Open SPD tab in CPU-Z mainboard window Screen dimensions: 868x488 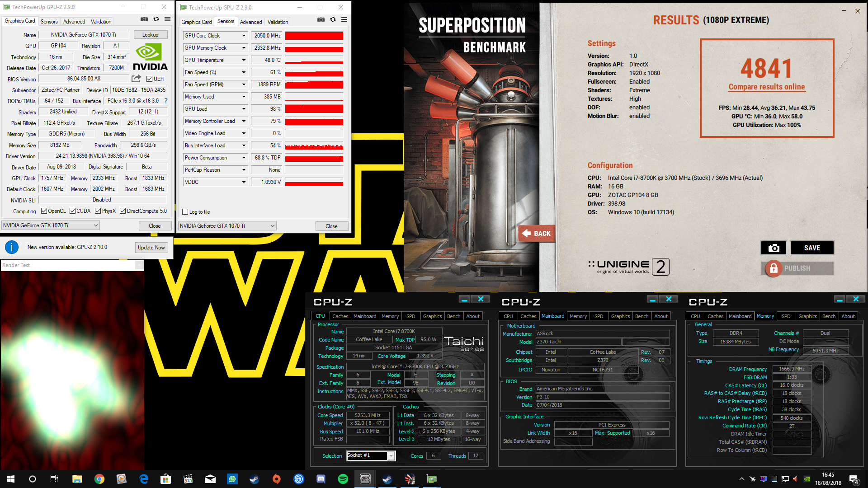(599, 316)
